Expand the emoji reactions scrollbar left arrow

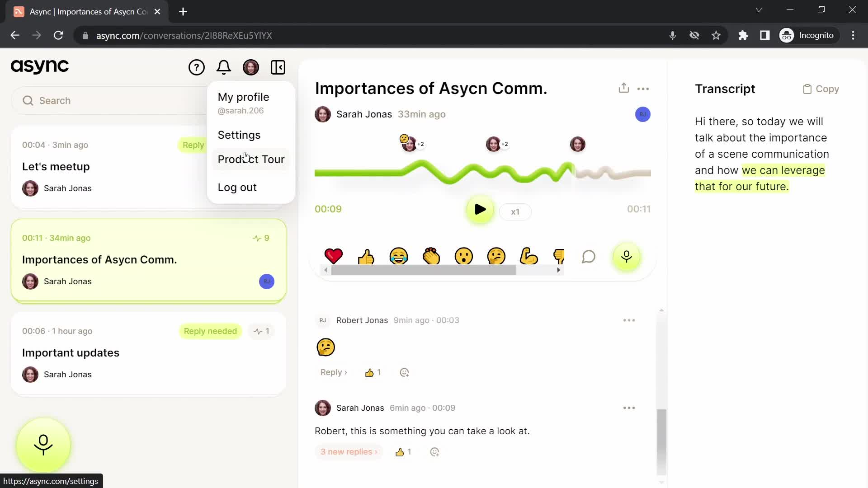coord(327,271)
